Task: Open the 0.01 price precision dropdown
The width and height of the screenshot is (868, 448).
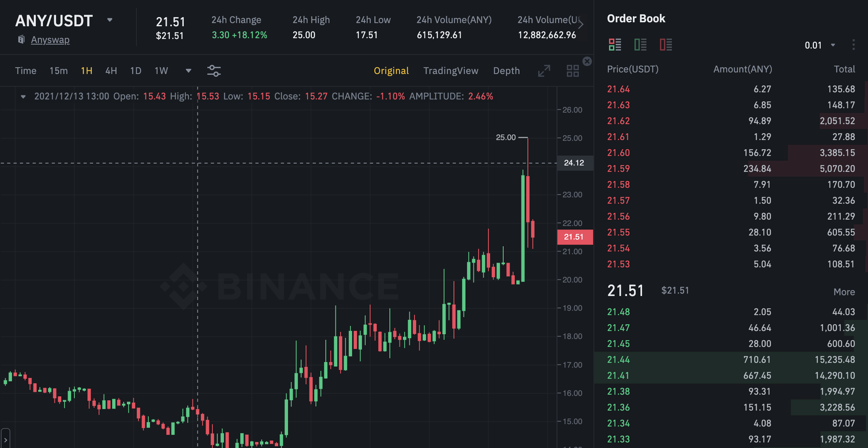Action: pyautogui.click(x=819, y=45)
